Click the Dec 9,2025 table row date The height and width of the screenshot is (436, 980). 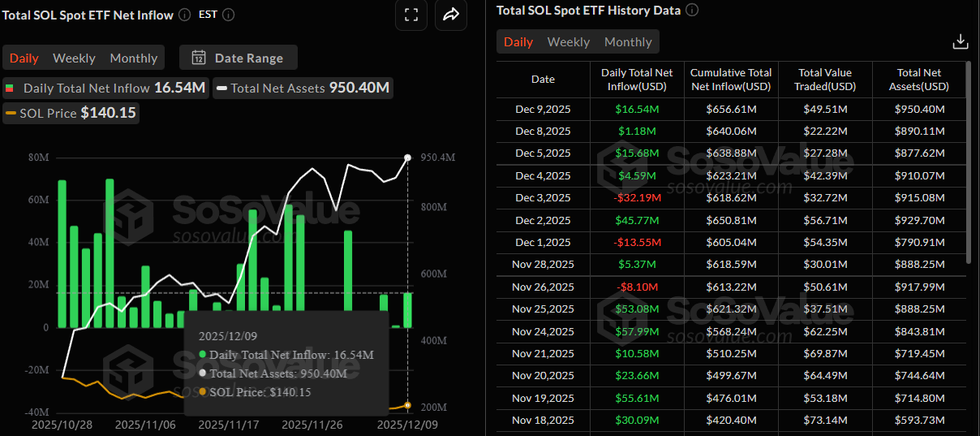543,109
